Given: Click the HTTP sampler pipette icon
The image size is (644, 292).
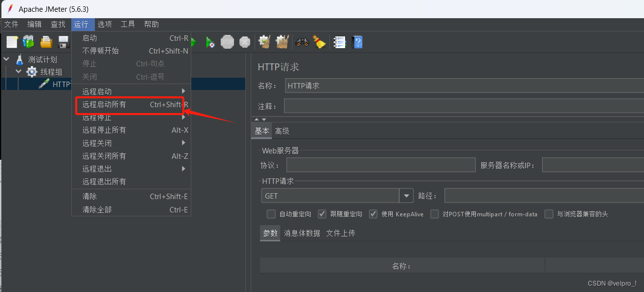Looking at the screenshot, I should coord(44,84).
